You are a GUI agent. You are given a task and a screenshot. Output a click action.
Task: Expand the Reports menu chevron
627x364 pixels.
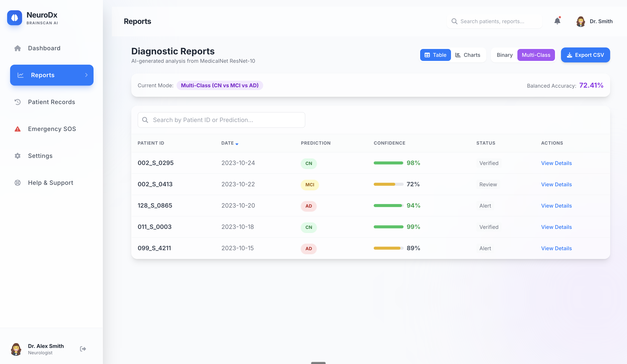coord(86,75)
